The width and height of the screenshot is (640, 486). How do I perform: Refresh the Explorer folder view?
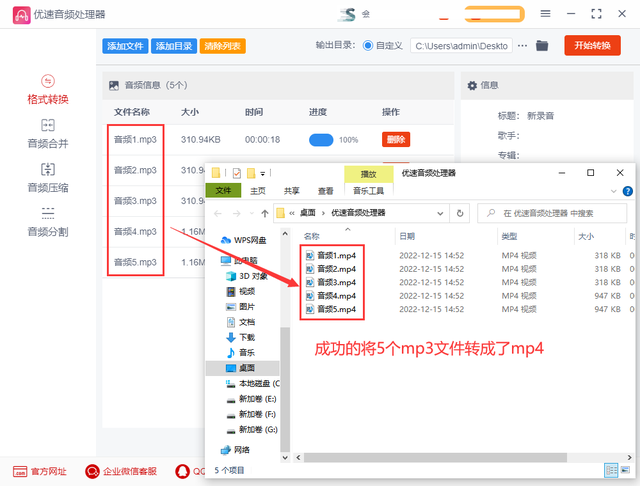[460, 213]
